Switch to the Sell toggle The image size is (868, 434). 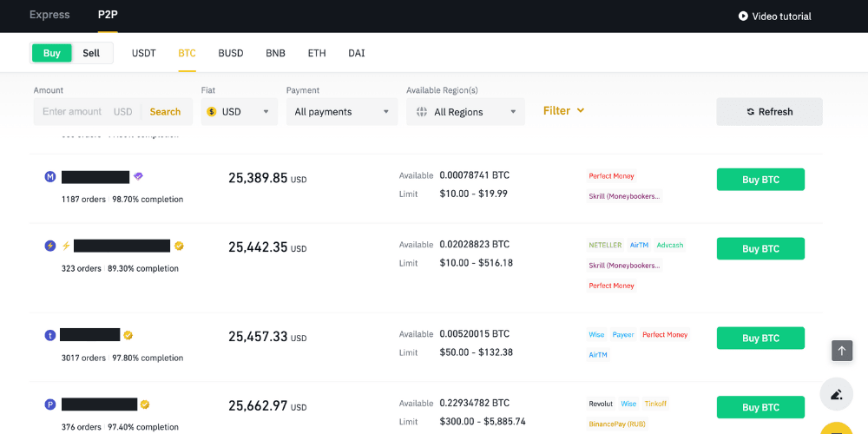coord(91,53)
